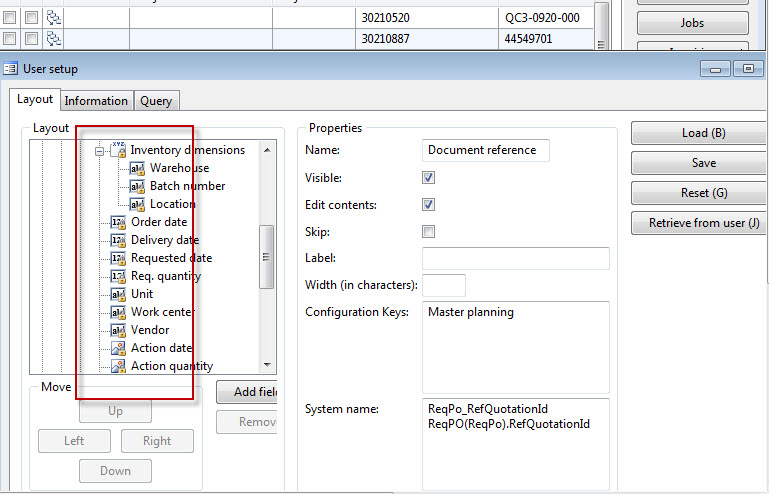Click the Batch number field icon

137,186
